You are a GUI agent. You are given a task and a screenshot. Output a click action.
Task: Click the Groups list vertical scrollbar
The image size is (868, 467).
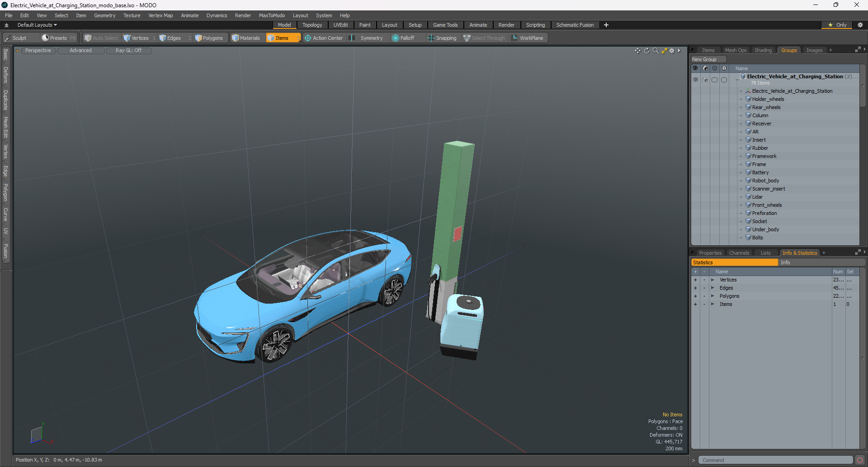click(x=863, y=86)
